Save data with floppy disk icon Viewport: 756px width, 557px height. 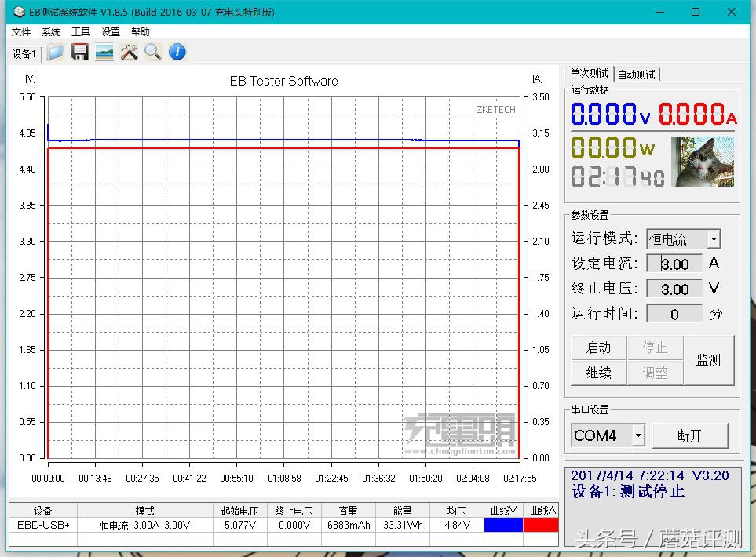point(80,52)
